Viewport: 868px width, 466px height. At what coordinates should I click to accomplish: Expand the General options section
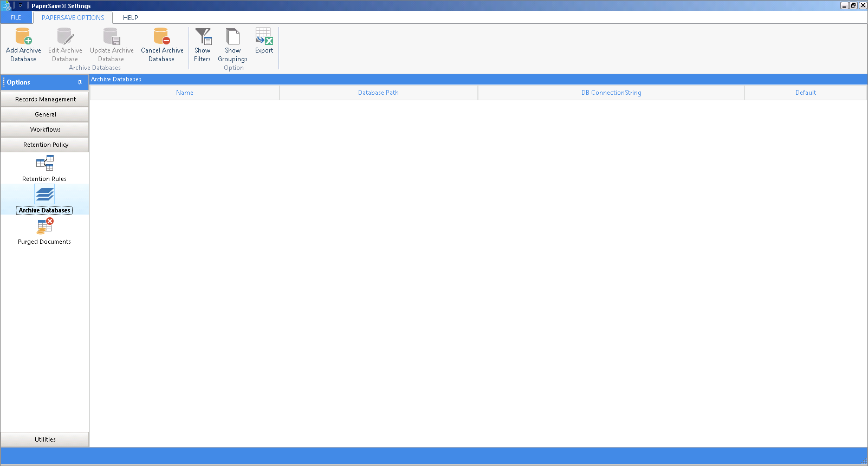point(45,114)
